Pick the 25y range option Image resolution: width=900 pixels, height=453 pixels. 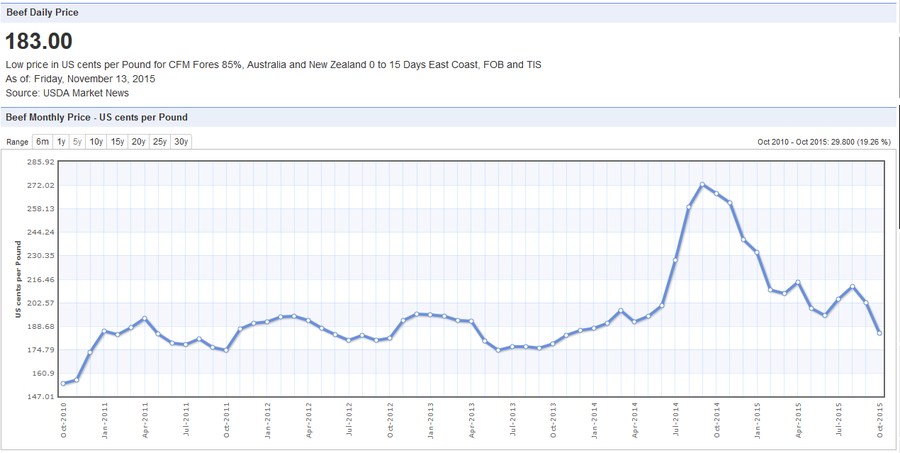pos(159,142)
